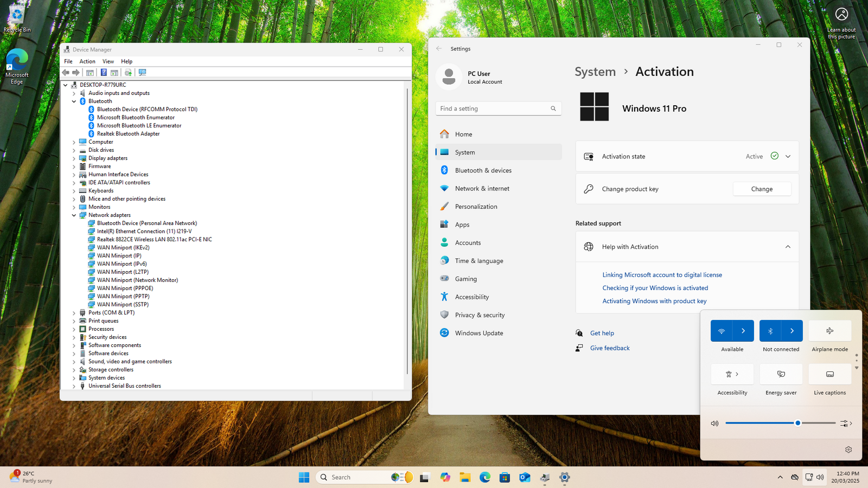
Task: Go to Bluetooth & devices in Settings
Action: (x=499, y=170)
